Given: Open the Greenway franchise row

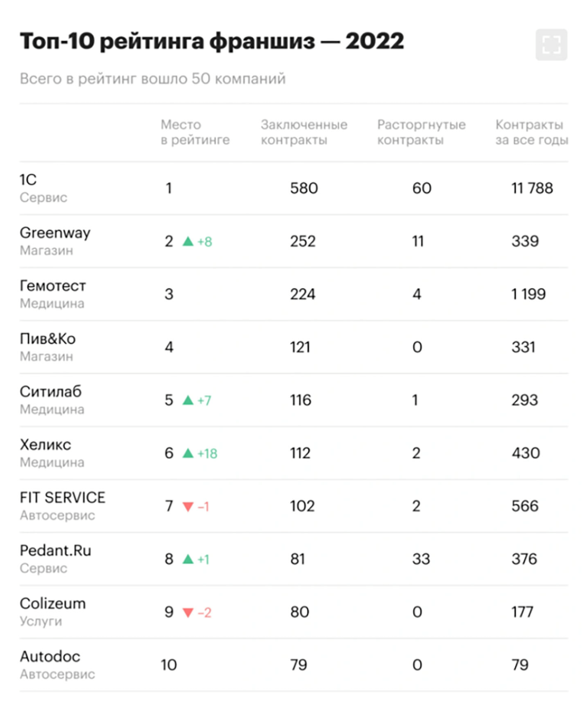Looking at the screenshot, I should coord(55,233).
